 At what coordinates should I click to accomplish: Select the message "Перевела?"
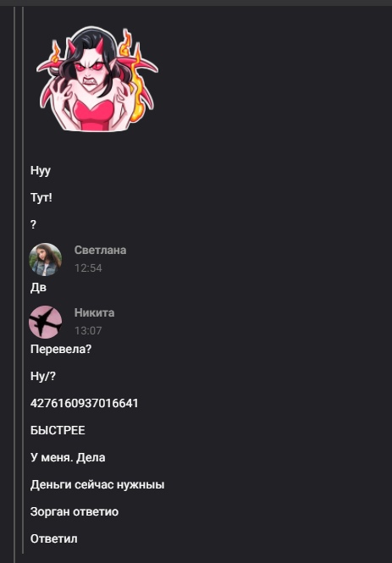tap(61, 349)
